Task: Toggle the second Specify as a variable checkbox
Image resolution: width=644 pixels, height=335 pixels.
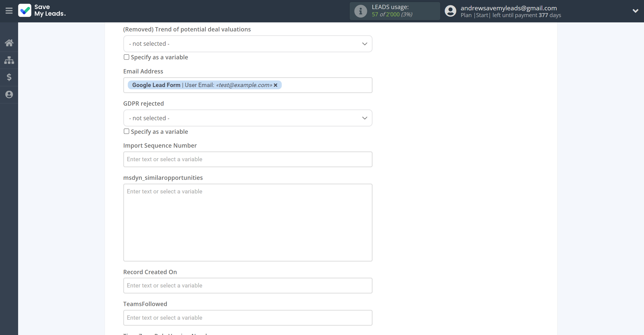Action: coord(126,131)
